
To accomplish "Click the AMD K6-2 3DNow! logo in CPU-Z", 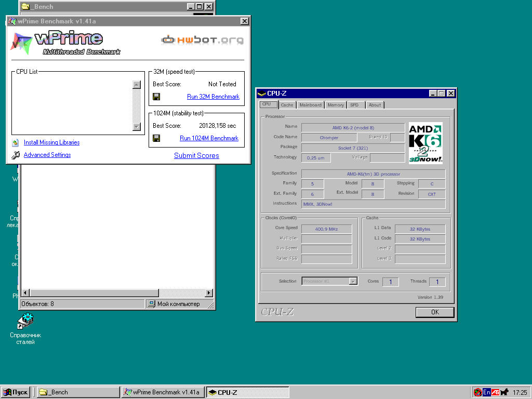I will point(425,143).
